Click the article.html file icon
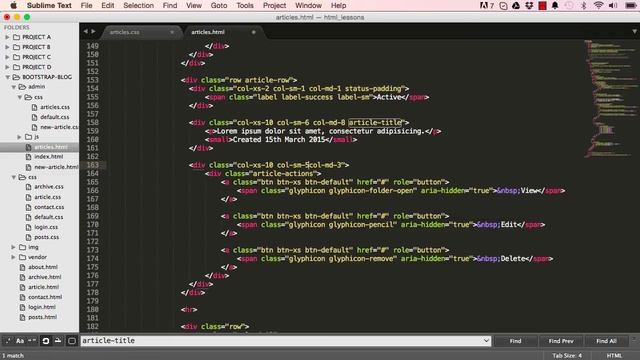 click(x=22, y=287)
